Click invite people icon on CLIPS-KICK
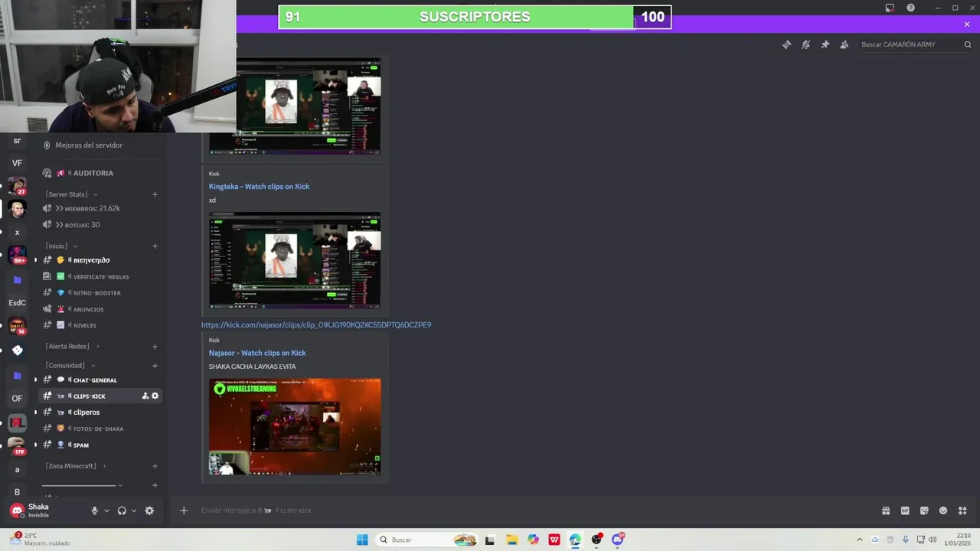980x551 pixels. click(x=145, y=396)
